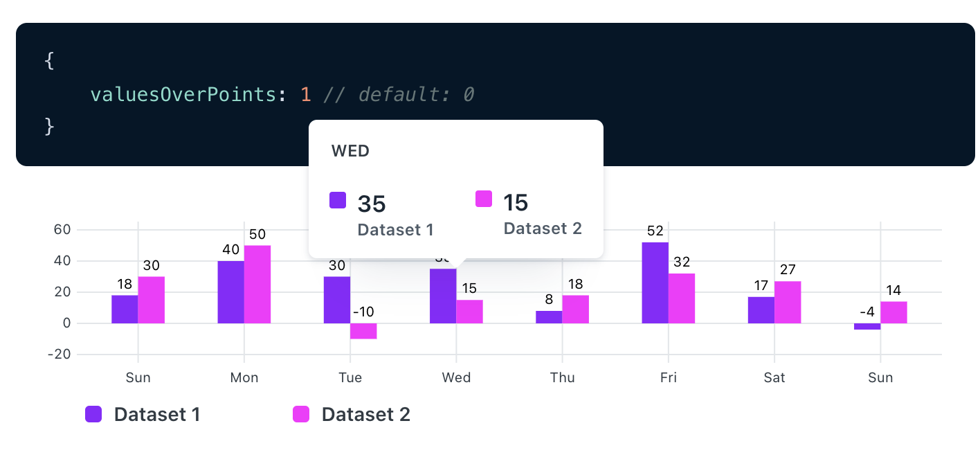Click the purple Tuesday bar labeled 30
980x475 pixels.
click(337, 300)
